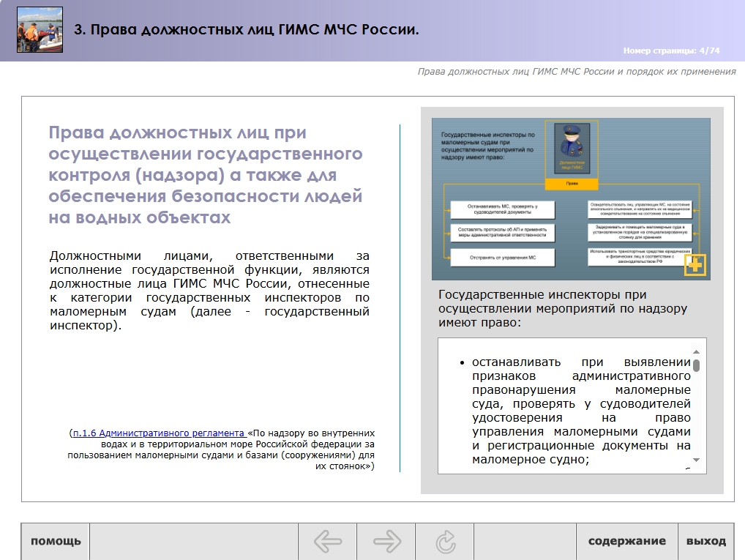Click the heading 'Права должностных лиц при осуществлении'
Image resolution: width=745 pixels, height=560 pixels.
[205, 174]
